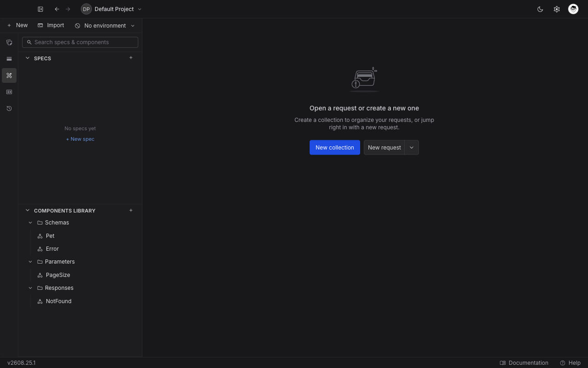
Task: Select the Specs and components sidebar icon
Action: [x=9, y=75]
